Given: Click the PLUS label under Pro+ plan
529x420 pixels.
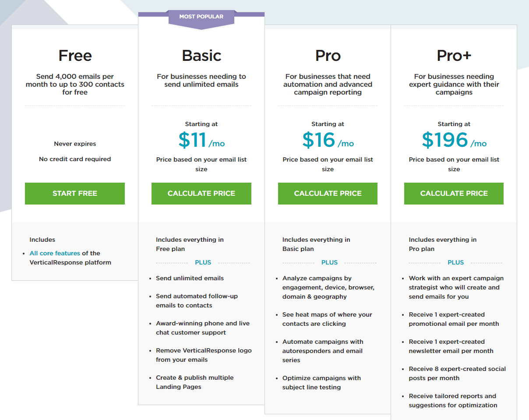Looking at the screenshot, I should 455,263.
